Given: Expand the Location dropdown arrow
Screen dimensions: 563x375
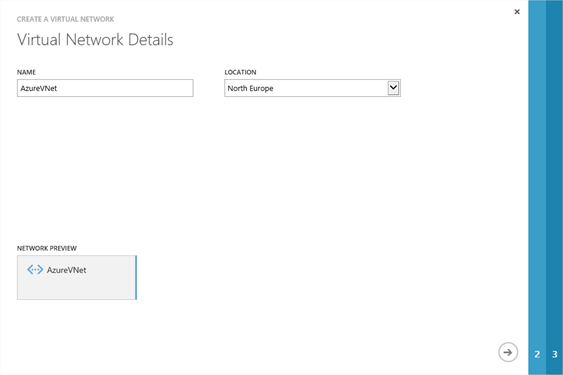Looking at the screenshot, I should click(x=393, y=88).
